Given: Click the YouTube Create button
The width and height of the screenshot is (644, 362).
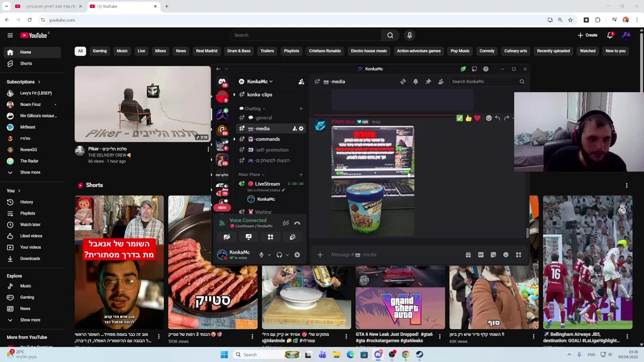Looking at the screenshot, I should [587, 35].
